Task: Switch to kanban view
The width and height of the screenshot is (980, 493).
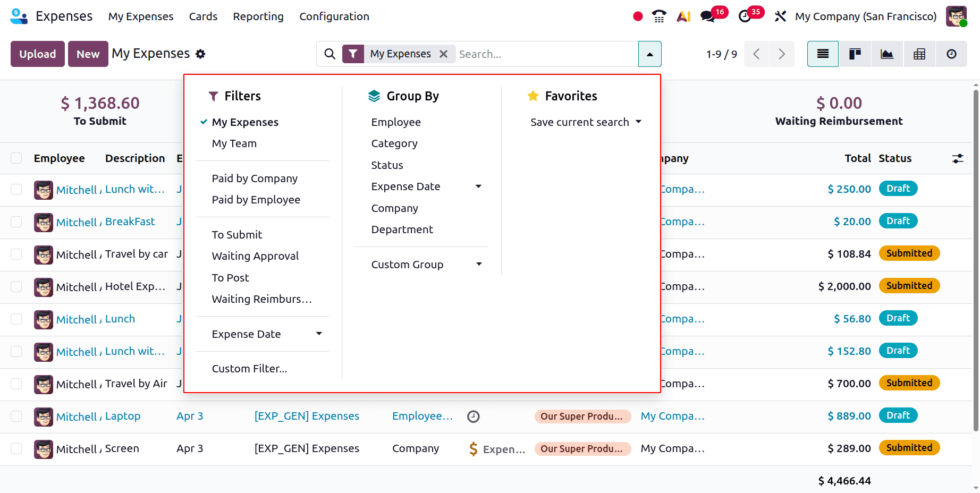Action: 855,54
